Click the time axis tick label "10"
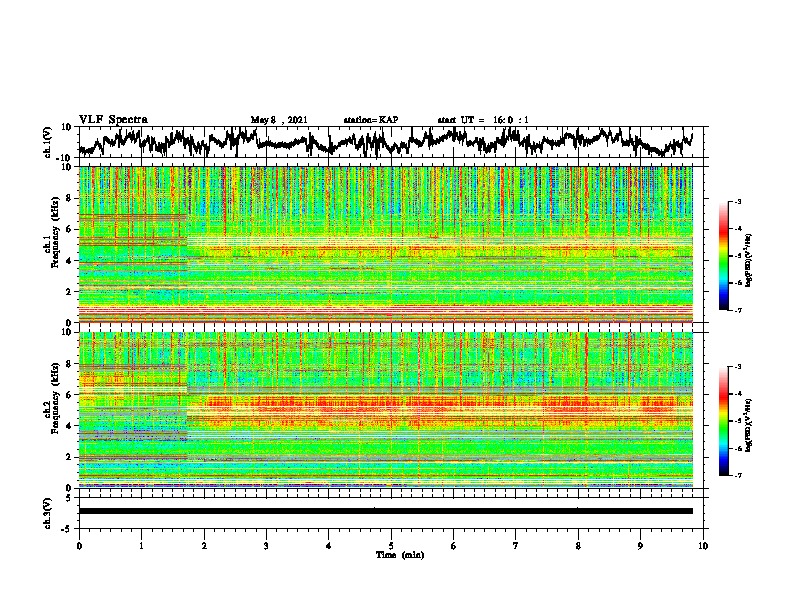The image size is (792, 612). (x=703, y=546)
